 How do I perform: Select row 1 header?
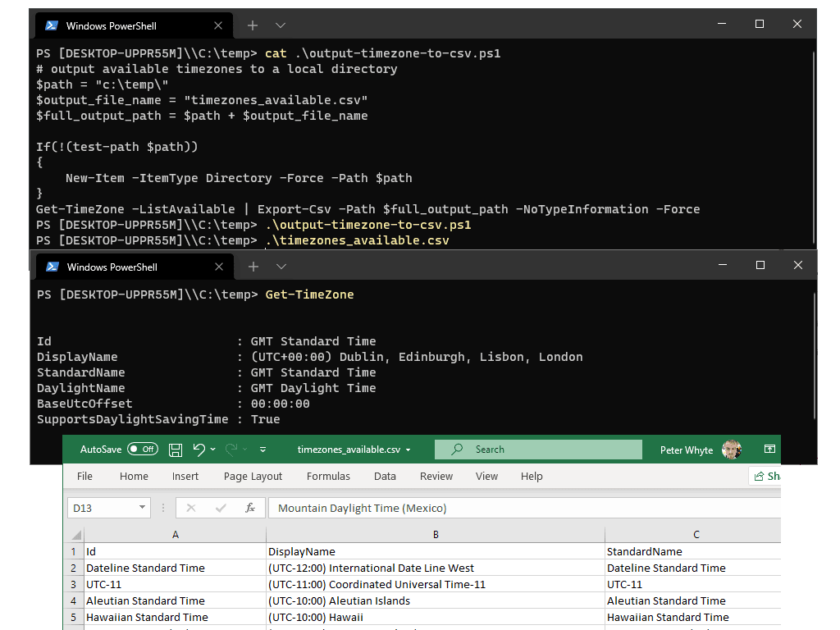73,551
